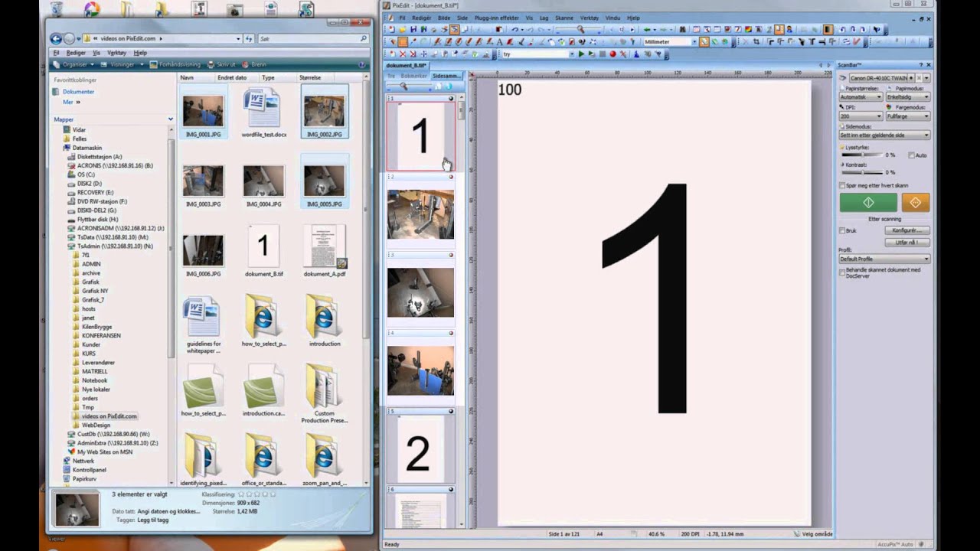Click the ScanBar help question mark

point(920,65)
